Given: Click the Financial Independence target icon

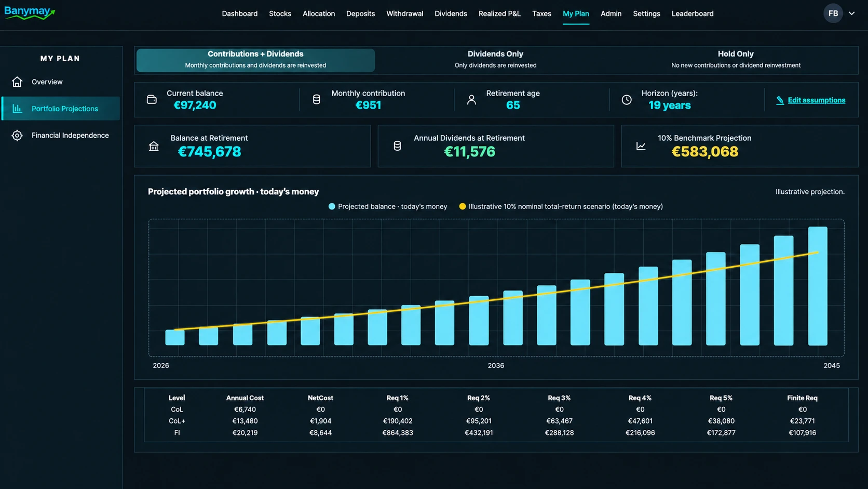Looking at the screenshot, I should 17,135.
